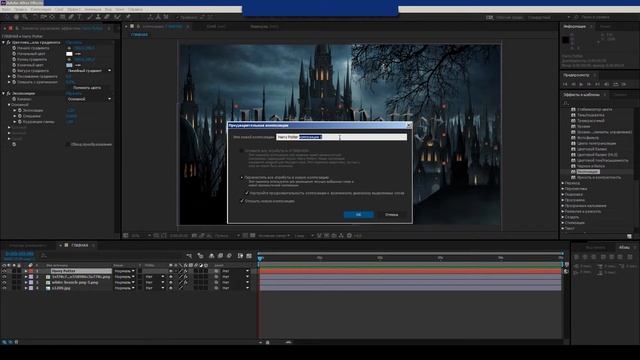Switch to the Information panel tab
Viewport: 640px width, 360px height.
pos(575,26)
